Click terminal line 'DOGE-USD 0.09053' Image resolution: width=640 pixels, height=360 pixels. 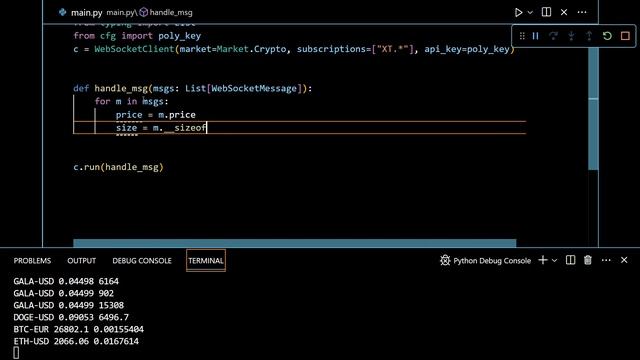[x=71, y=317]
